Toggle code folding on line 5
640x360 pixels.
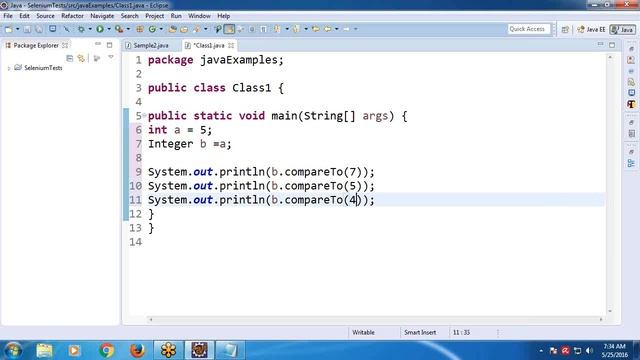coord(144,116)
